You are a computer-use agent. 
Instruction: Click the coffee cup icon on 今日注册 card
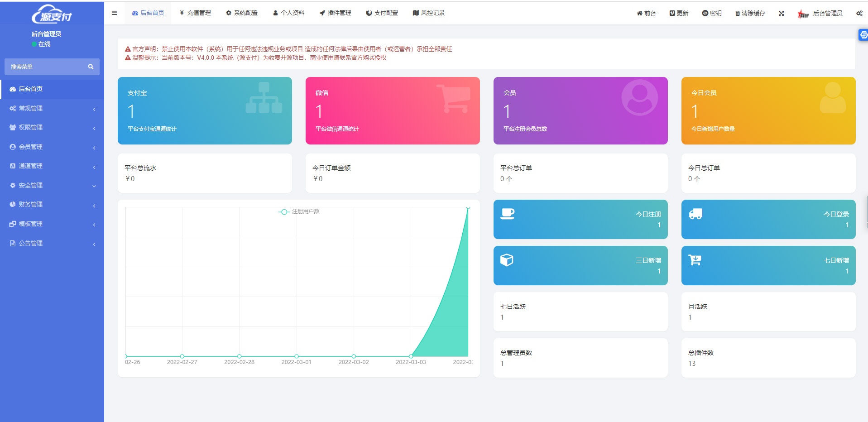(x=507, y=214)
